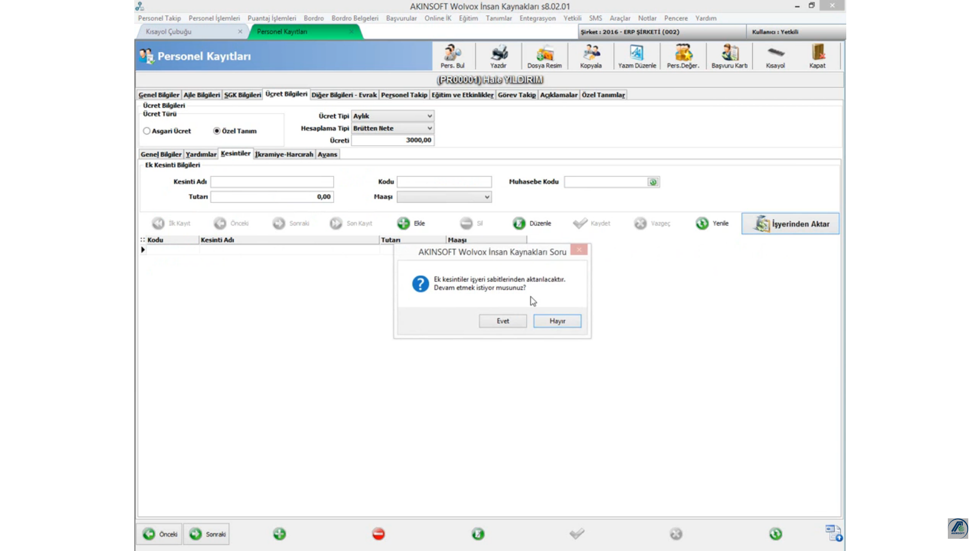Jump to Son Kayıt record
Viewport: 980px width, 551px height.
[x=336, y=223]
